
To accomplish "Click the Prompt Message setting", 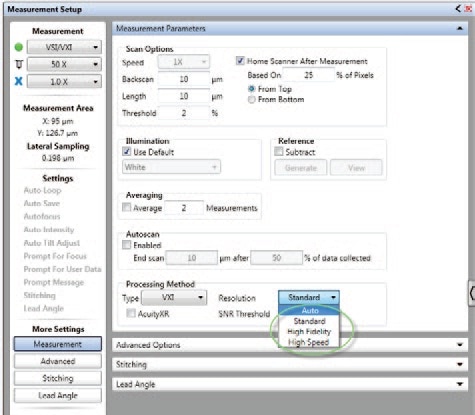I will click(54, 282).
